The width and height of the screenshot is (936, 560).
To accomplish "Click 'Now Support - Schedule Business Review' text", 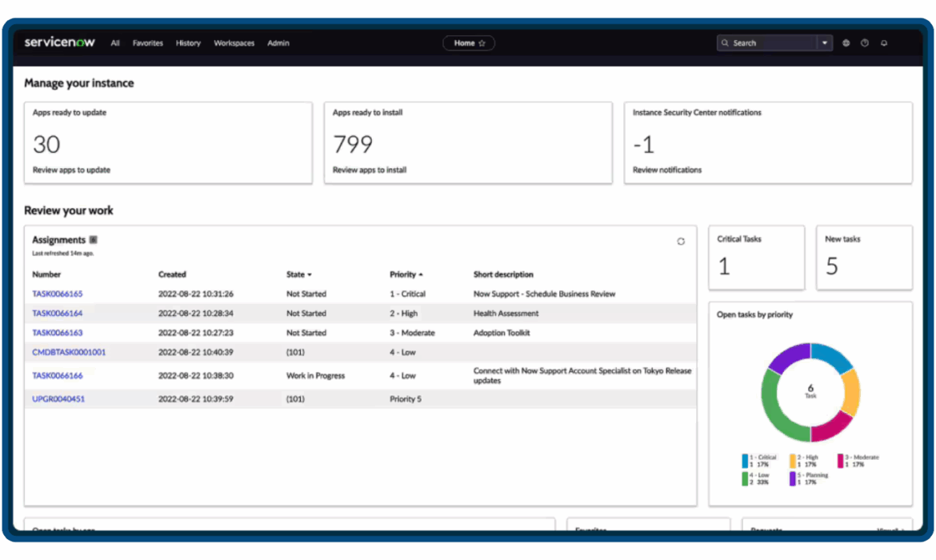I will (x=545, y=294).
